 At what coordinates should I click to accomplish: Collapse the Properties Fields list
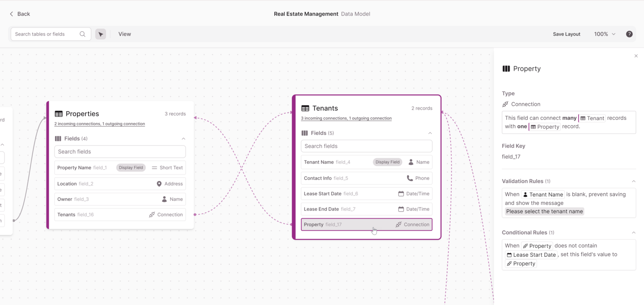183,139
